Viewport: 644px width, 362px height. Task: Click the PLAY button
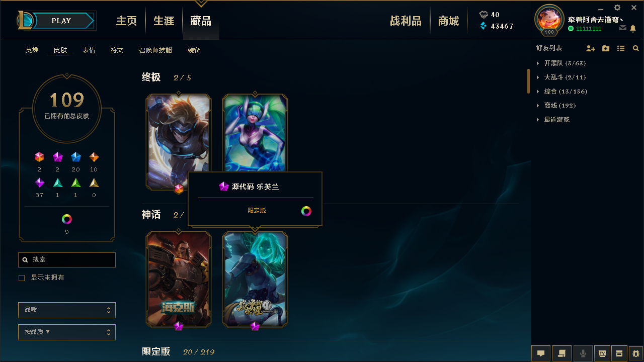(x=61, y=21)
